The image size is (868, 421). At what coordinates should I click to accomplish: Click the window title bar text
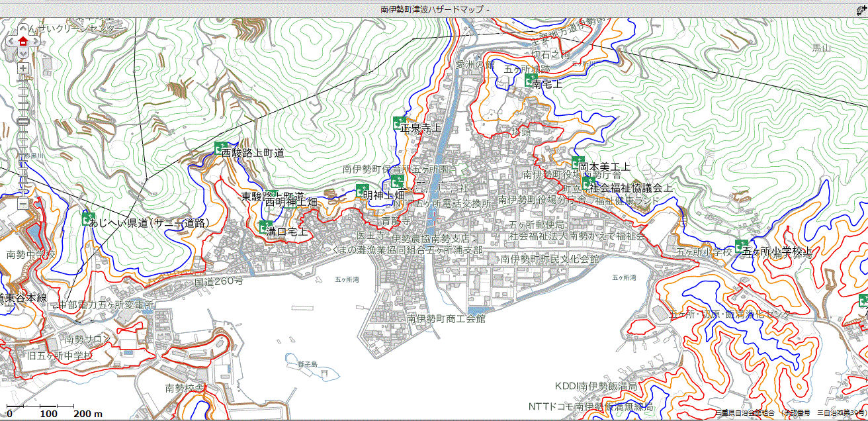click(435, 9)
